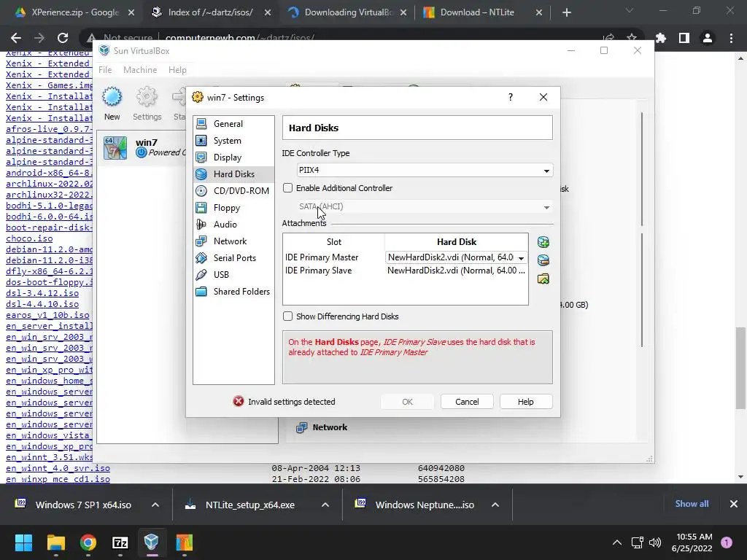Click the Help button in settings dialog

click(526, 402)
